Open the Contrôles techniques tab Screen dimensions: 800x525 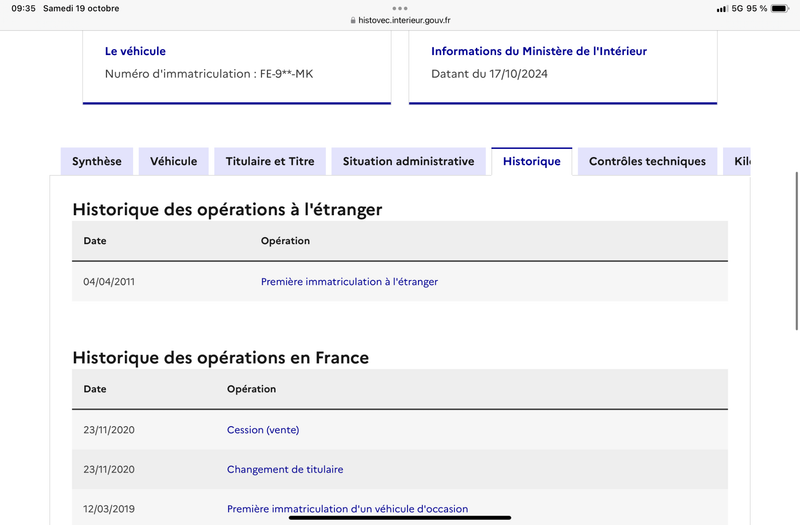click(647, 161)
